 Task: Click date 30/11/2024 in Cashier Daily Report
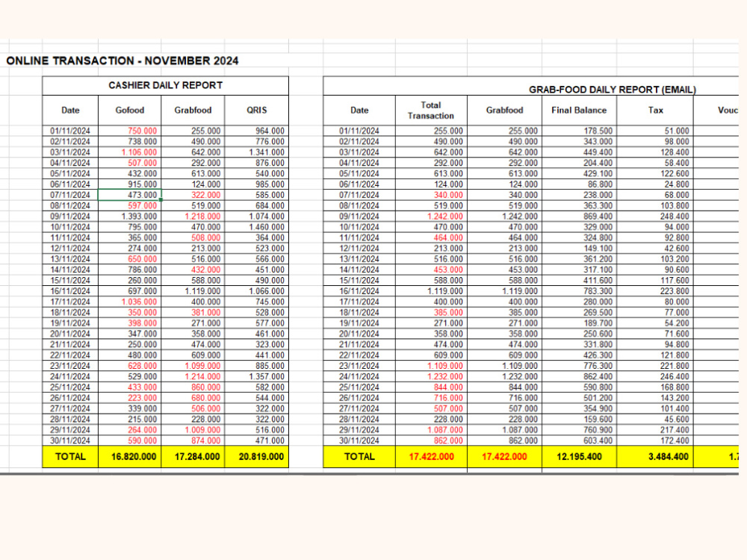click(70, 441)
